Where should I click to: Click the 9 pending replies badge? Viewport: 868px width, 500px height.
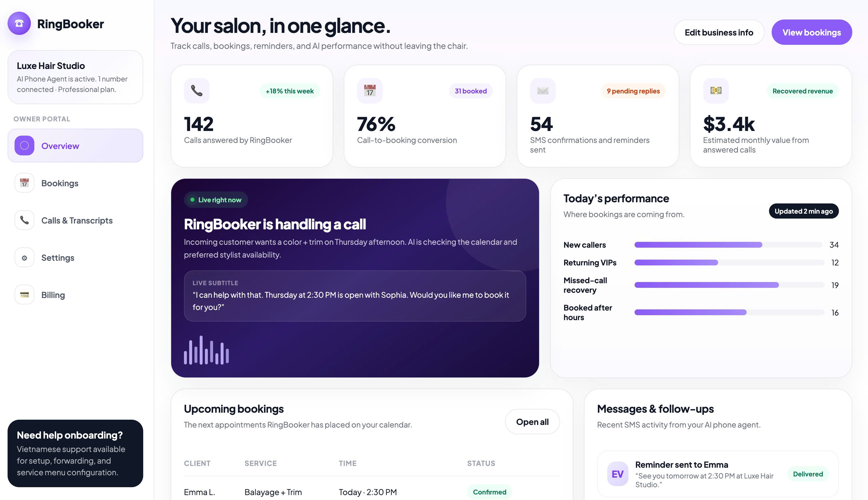633,91
